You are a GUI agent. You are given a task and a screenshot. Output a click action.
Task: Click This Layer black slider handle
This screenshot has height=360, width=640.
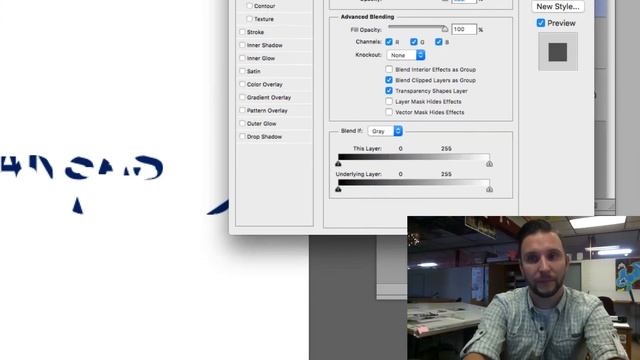point(338,164)
